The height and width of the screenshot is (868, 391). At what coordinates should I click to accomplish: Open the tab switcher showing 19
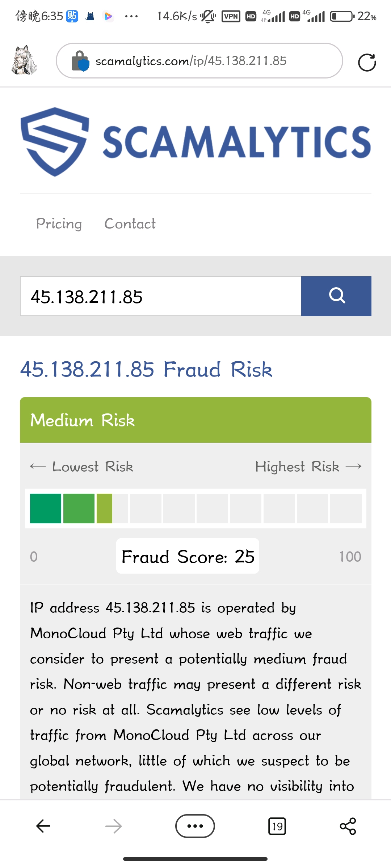point(277,826)
